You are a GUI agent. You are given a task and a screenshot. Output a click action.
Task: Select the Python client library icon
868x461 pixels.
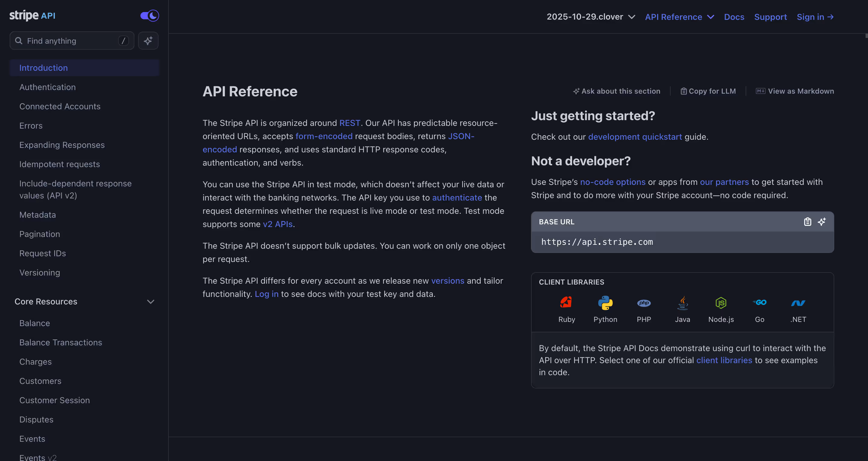[x=605, y=302]
